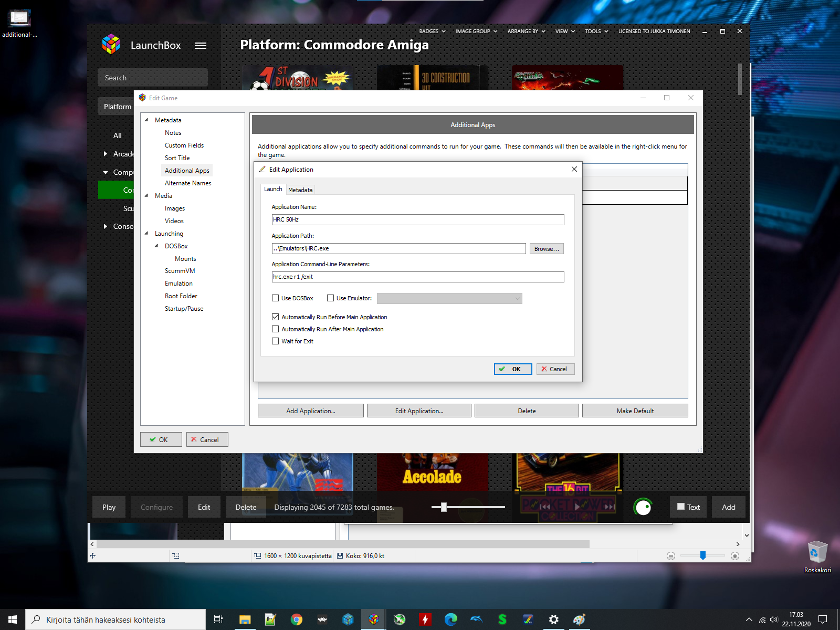Uncheck Automatically Run Before Main Application
840x630 pixels.
[x=275, y=317]
